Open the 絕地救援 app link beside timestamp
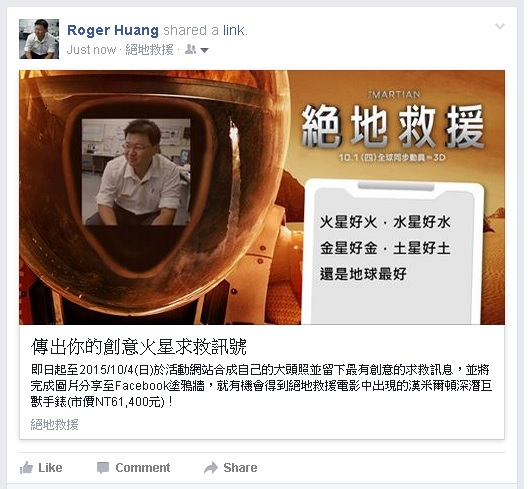 149,50
